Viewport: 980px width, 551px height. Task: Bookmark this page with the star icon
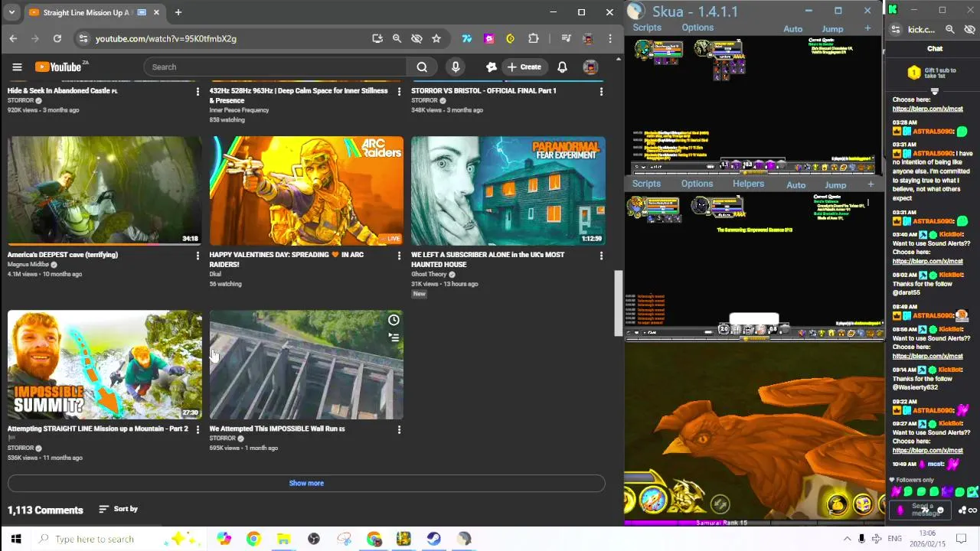tap(436, 38)
